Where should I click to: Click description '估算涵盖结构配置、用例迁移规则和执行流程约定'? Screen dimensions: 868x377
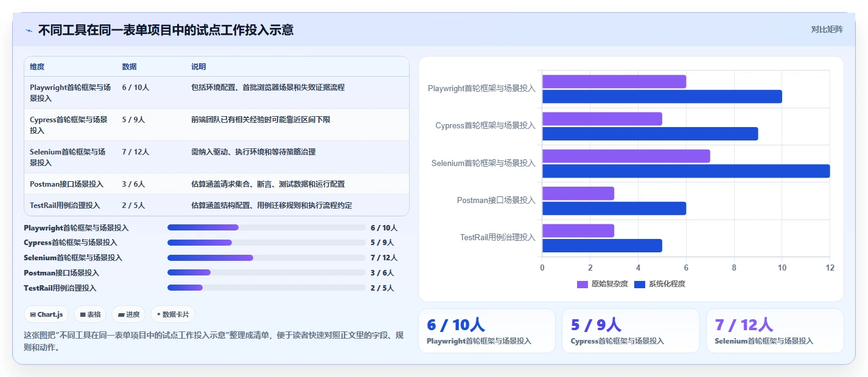pos(271,206)
